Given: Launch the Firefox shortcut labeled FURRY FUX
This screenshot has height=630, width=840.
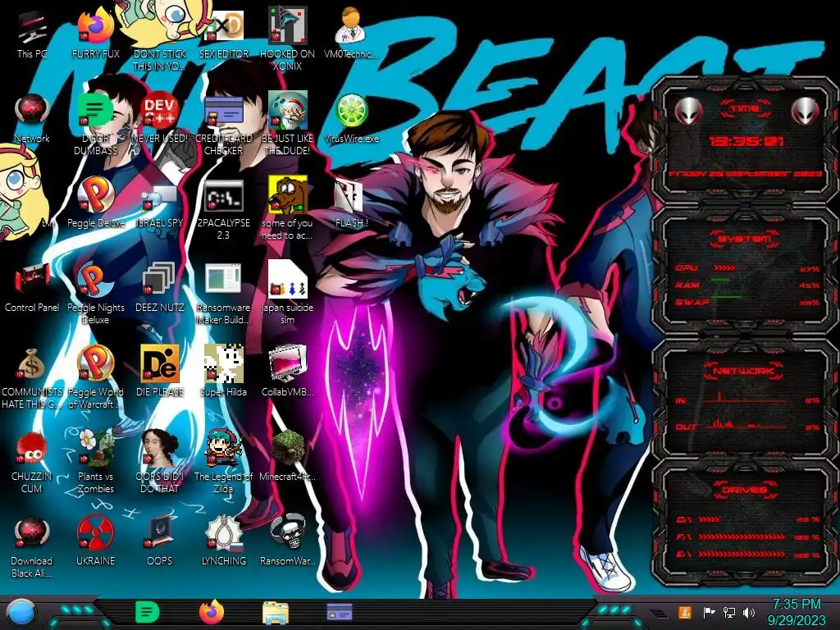Looking at the screenshot, I should pyautogui.click(x=95, y=27).
